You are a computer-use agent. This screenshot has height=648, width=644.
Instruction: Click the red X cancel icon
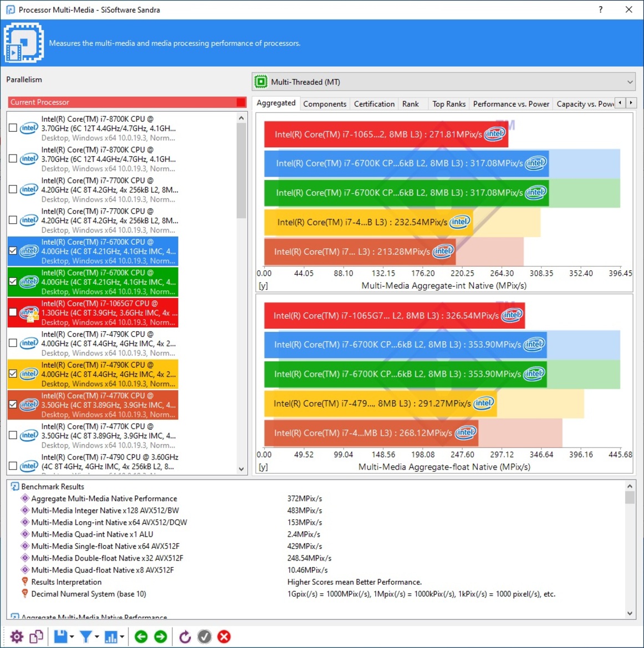[224, 636]
